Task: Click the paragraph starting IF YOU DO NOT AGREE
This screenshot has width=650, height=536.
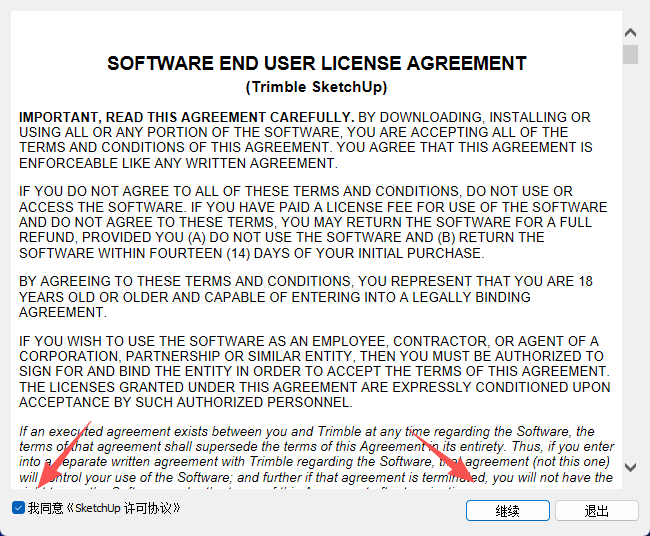Action: [x=310, y=222]
